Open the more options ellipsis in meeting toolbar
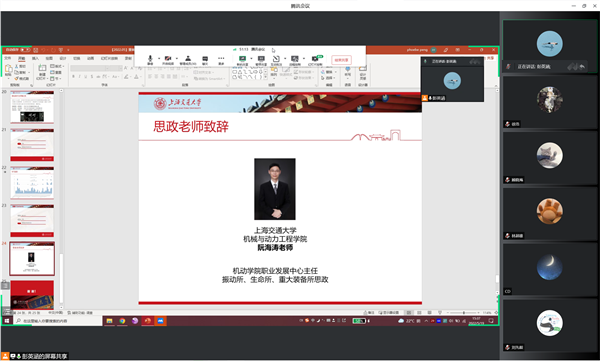The height and width of the screenshot is (361, 600). click(221, 59)
